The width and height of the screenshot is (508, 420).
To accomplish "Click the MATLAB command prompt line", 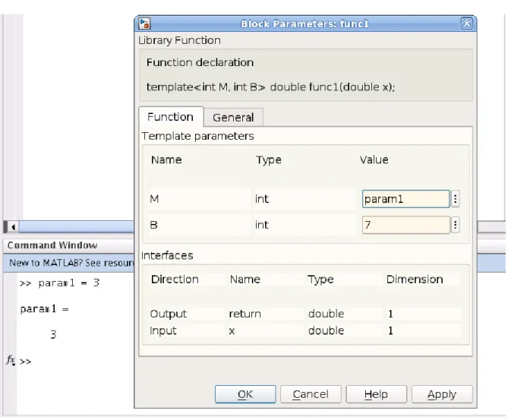I will (25, 362).
